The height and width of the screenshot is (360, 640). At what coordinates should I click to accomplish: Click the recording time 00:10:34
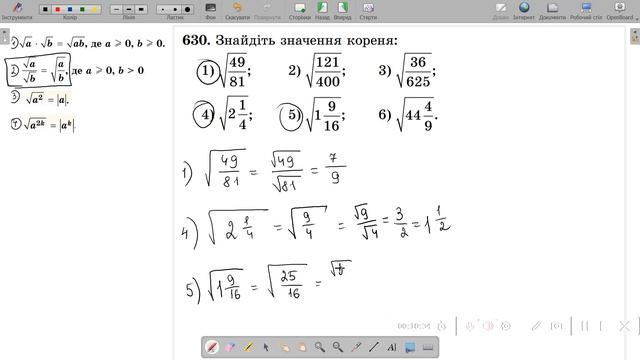pos(414,326)
